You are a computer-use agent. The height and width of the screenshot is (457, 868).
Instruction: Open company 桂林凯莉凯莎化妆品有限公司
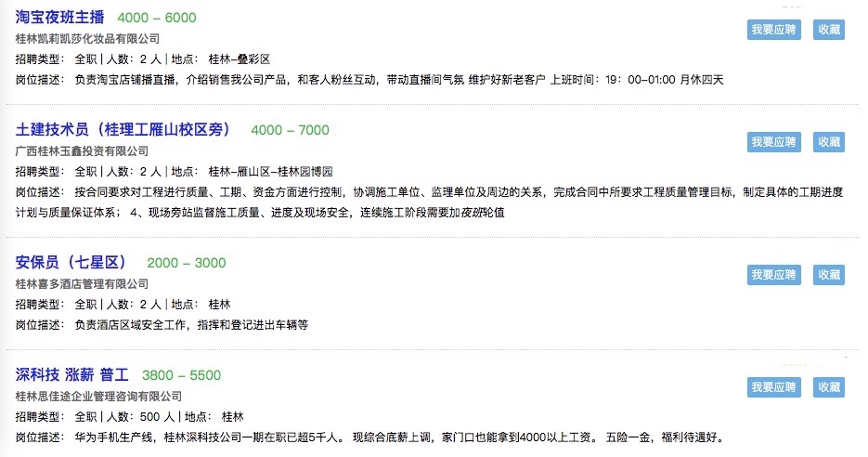coord(87,39)
